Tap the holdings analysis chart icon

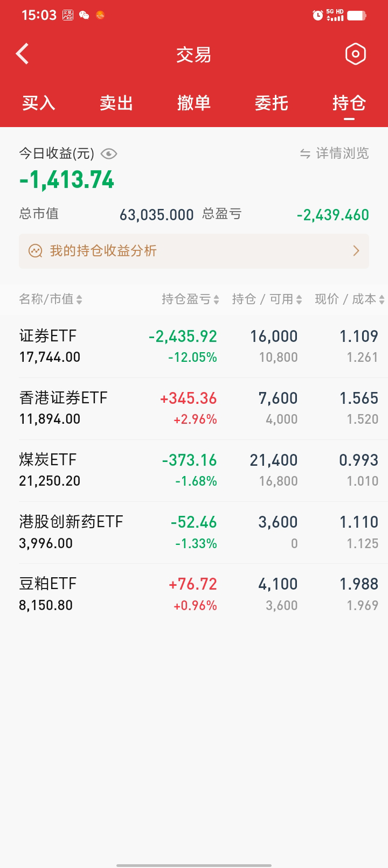(36, 251)
